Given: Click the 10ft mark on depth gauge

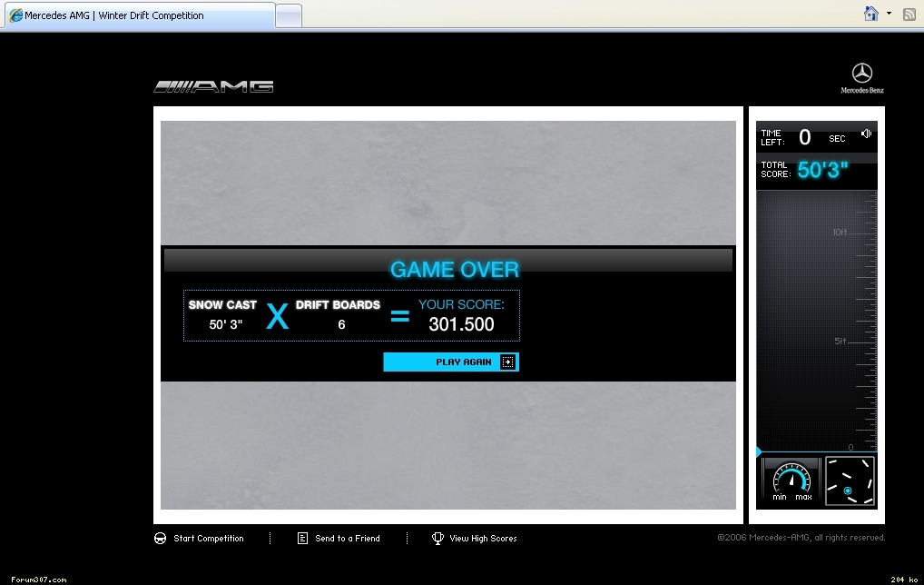Looking at the screenshot, I should click(840, 233).
